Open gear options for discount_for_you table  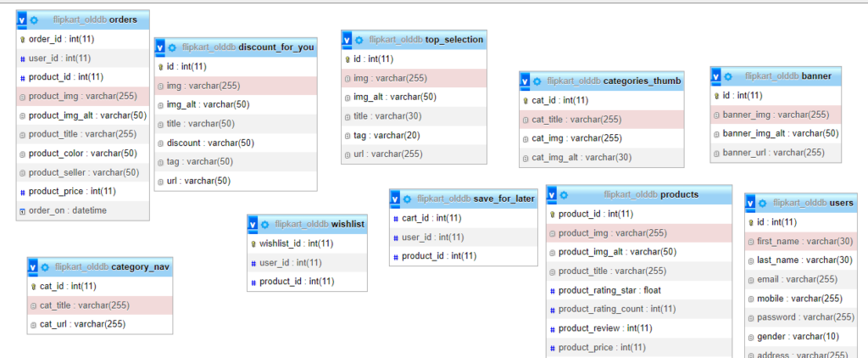172,48
